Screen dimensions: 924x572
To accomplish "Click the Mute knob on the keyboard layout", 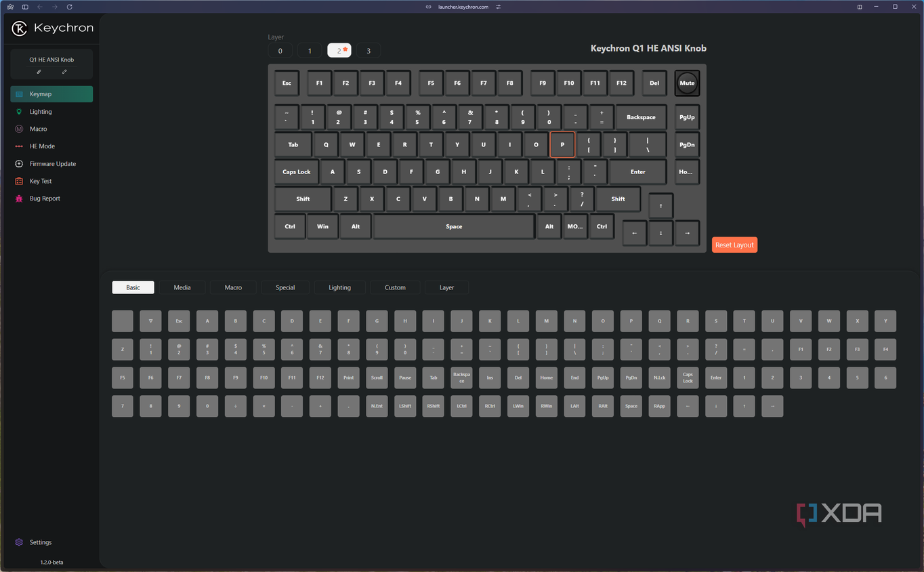I will [x=687, y=83].
